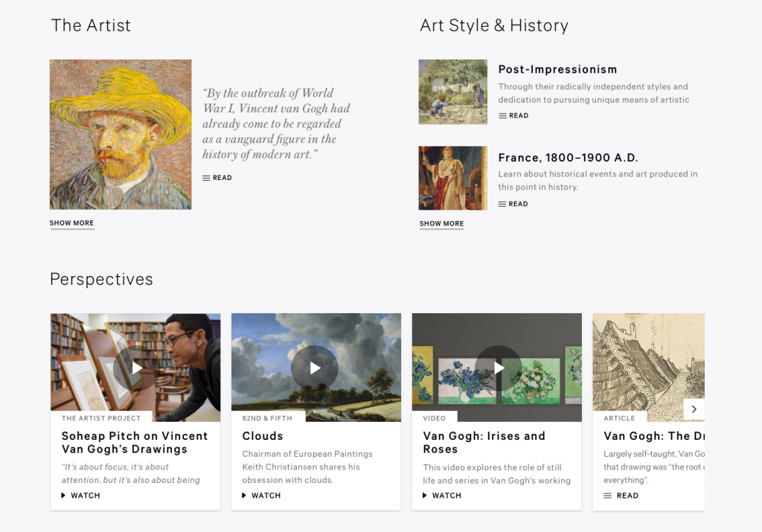Click READ under Post-Impressionism
Image resolution: width=762 pixels, height=532 pixels.
pos(513,115)
